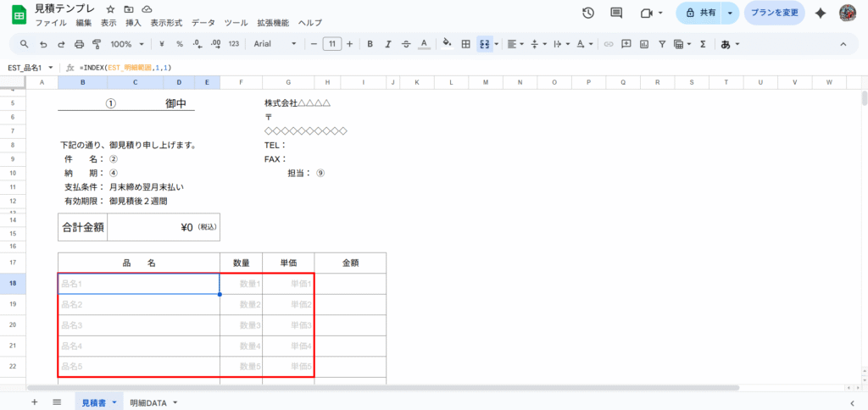This screenshot has height=410, width=868.
Task: Click the Gemini sparkle icon
Action: pyautogui.click(x=820, y=13)
